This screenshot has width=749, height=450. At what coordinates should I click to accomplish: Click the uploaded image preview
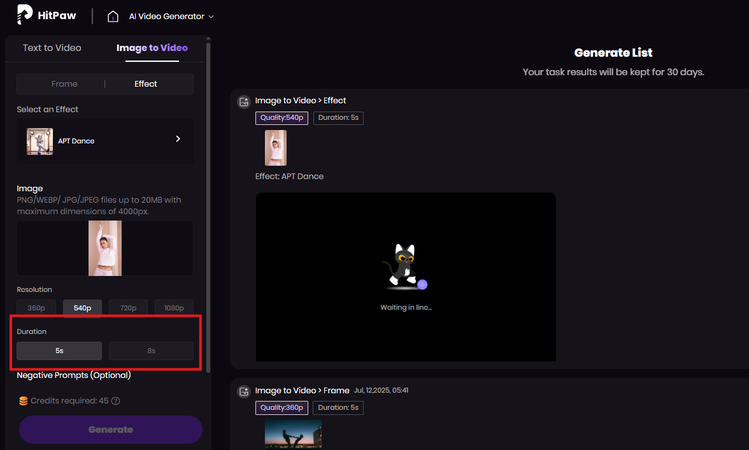tap(105, 248)
